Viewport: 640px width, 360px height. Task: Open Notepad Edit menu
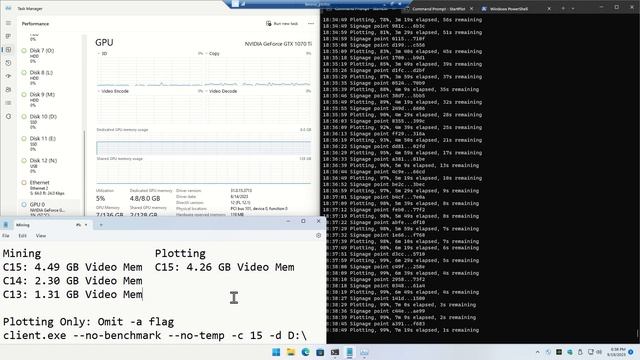point(22,236)
